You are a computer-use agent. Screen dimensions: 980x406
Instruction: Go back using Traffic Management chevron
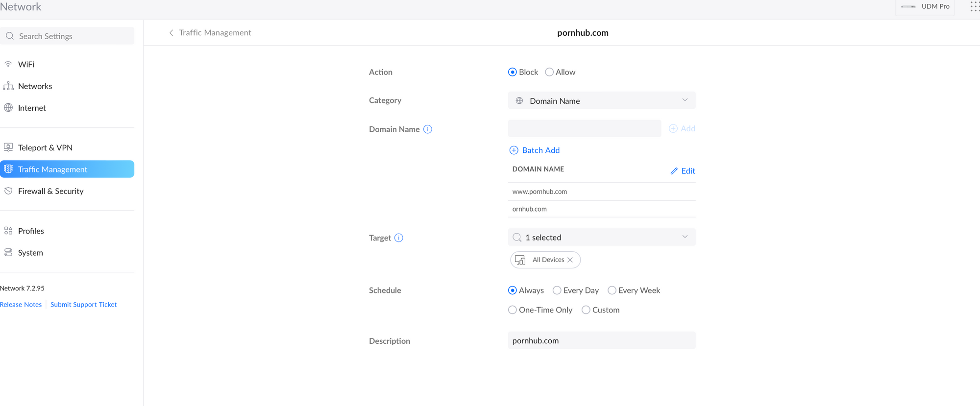click(171, 33)
